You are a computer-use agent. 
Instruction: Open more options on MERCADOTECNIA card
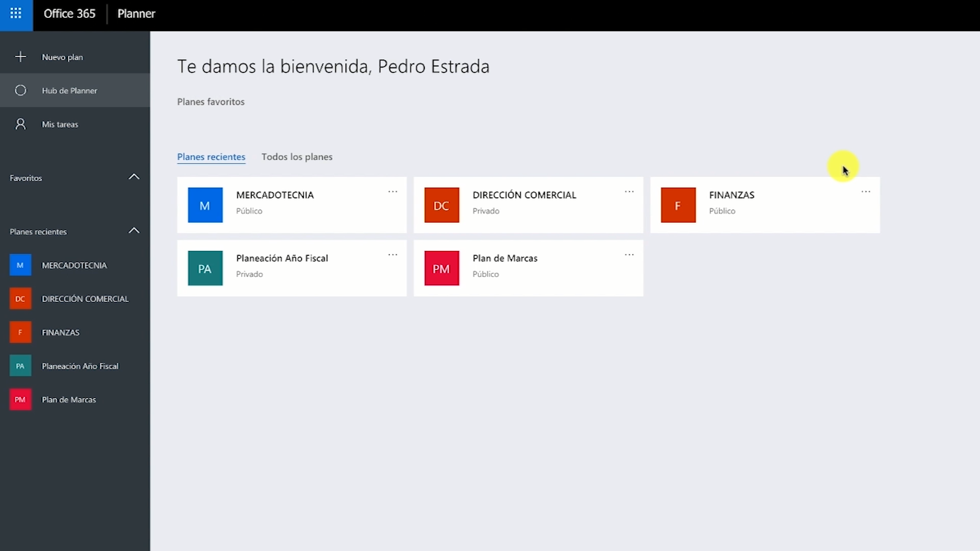(x=393, y=192)
